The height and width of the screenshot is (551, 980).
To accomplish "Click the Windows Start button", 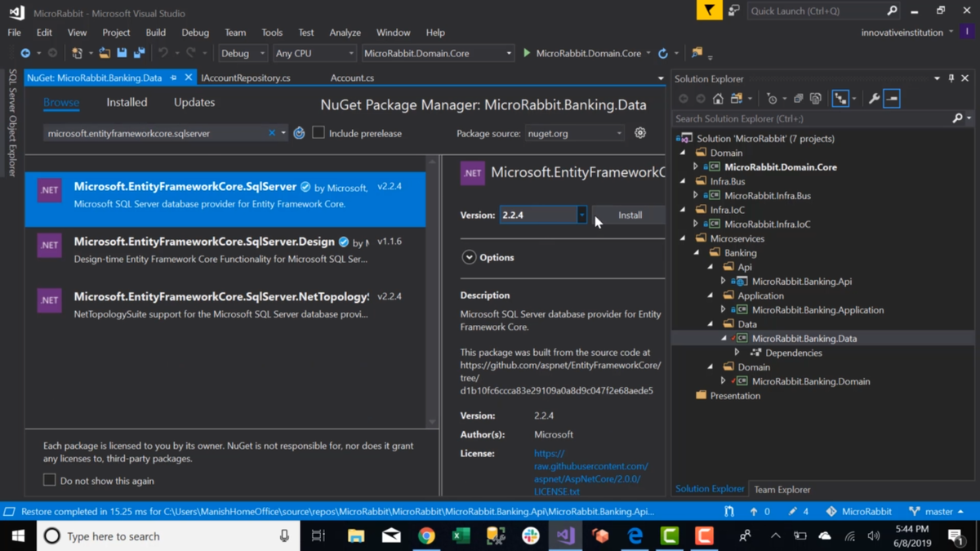I will (18, 535).
